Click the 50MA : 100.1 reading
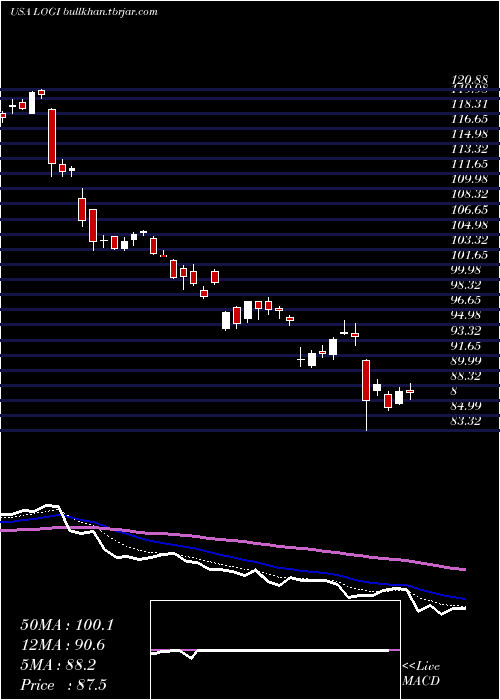Screen dimensions: 500x700 click(x=67, y=625)
